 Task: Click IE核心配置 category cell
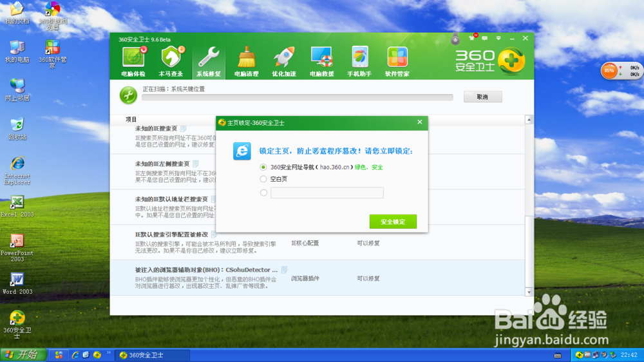click(x=305, y=243)
